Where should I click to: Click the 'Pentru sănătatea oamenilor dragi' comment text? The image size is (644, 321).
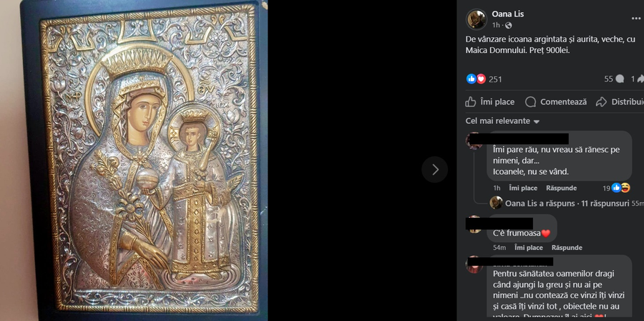(553, 274)
